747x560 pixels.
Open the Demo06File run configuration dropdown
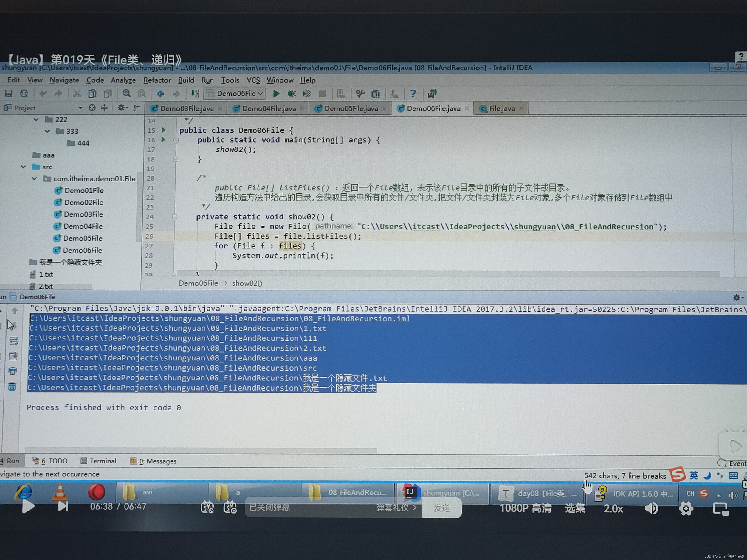[235, 94]
